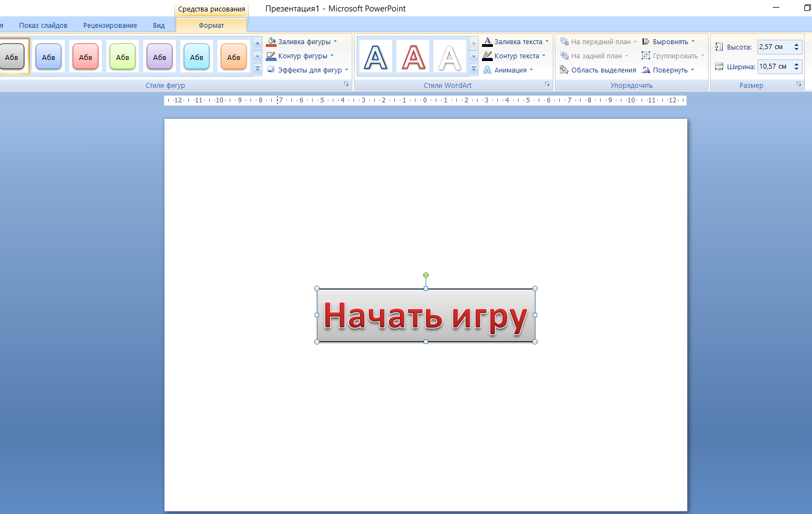Click the Заливка текста letter A icon
This screenshot has height=514, width=812.
point(487,41)
